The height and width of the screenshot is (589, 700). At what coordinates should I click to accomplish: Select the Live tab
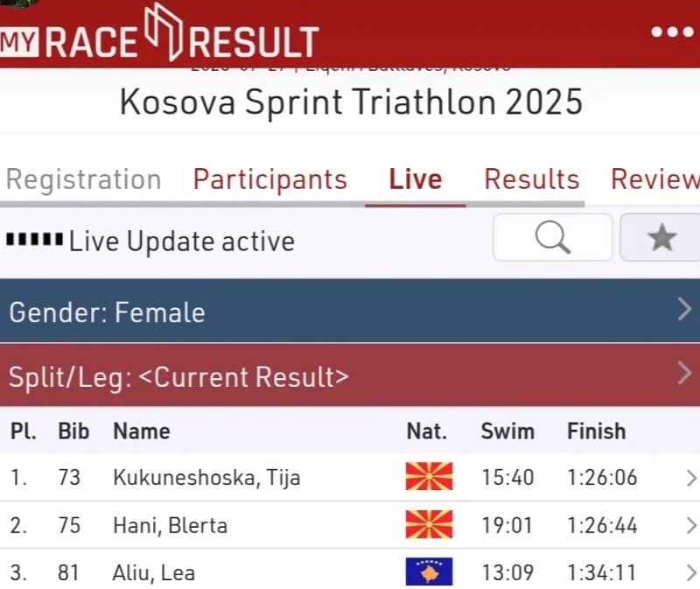[x=415, y=179]
